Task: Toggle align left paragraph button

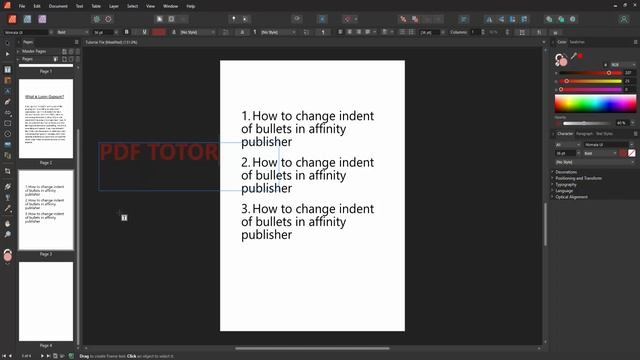Action: click(x=340, y=32)
